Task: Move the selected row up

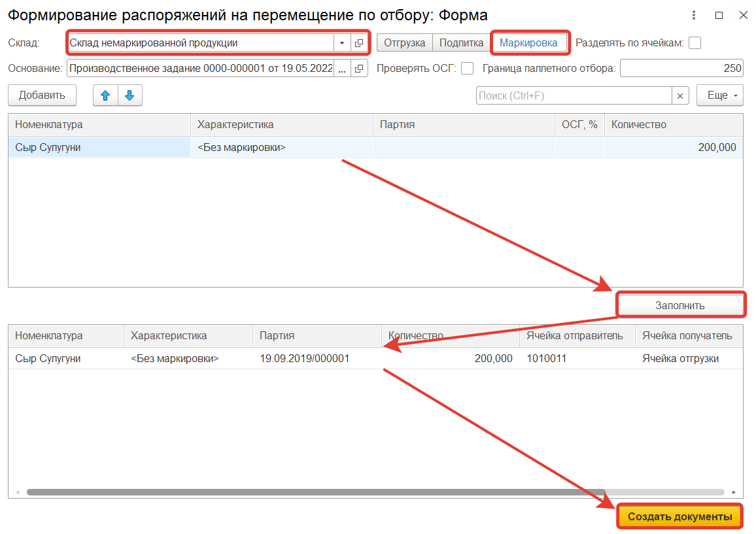Action: click(x=105, y=95)
